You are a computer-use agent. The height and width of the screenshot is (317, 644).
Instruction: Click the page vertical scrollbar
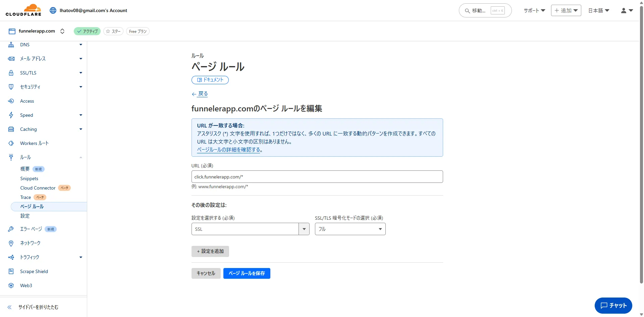point(641,144)
